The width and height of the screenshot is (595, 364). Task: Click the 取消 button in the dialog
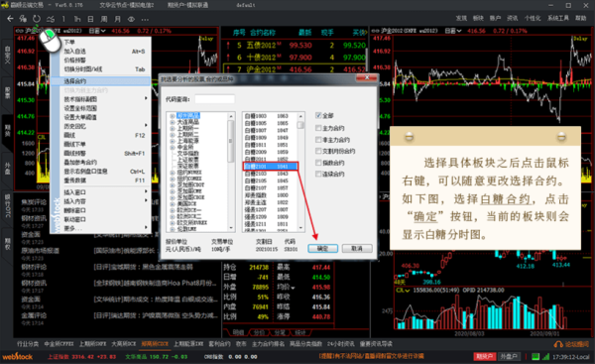point(357,248)
